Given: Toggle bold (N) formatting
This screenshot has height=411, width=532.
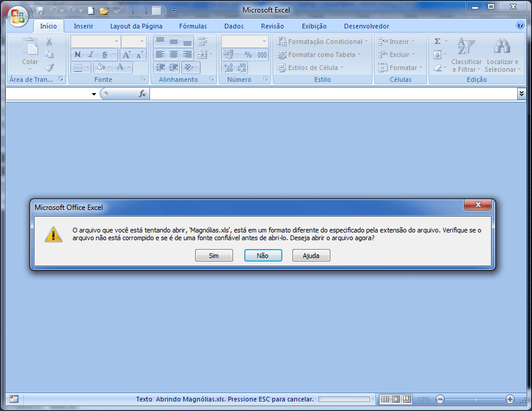Looking at the screenshot, I should (x=77, y=55).
